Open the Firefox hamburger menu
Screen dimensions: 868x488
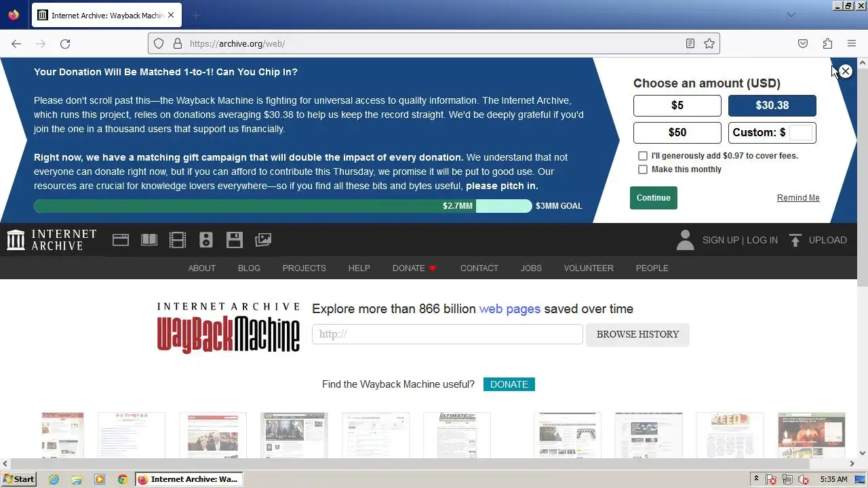click(852, 43)
